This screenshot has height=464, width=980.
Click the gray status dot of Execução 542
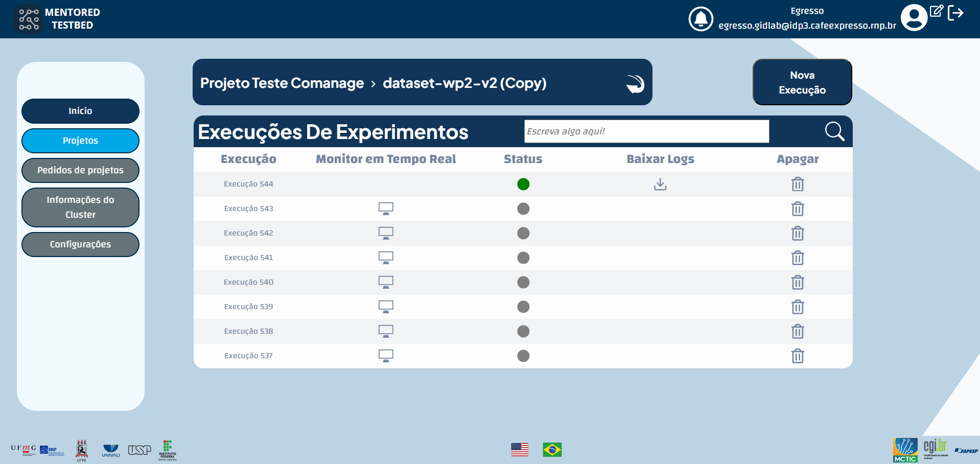coord(523,233)
